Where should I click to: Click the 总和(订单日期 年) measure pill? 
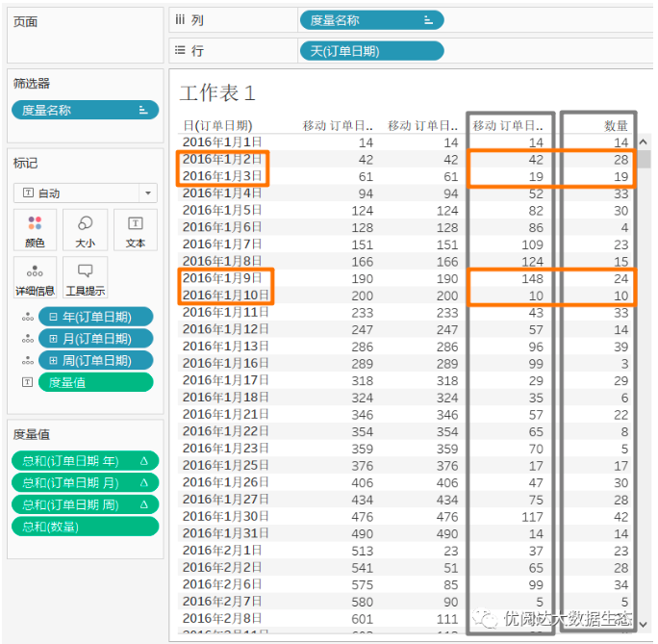click(x=85, y=459)
